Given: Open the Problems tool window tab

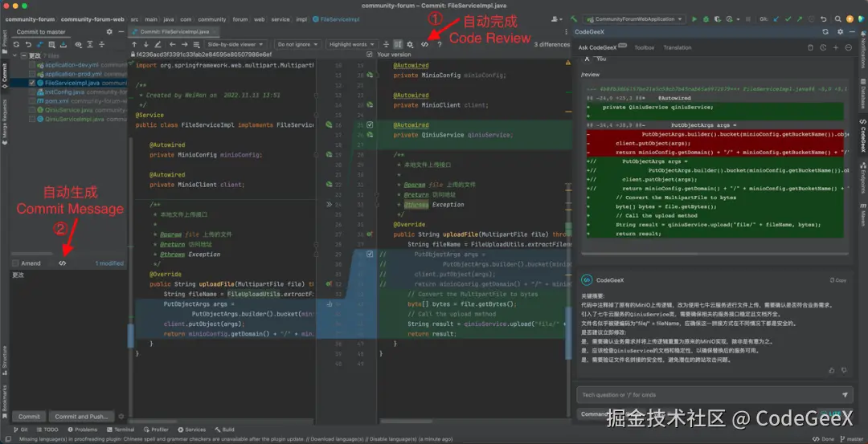Looking at the screenshot, I should point(82,430).
